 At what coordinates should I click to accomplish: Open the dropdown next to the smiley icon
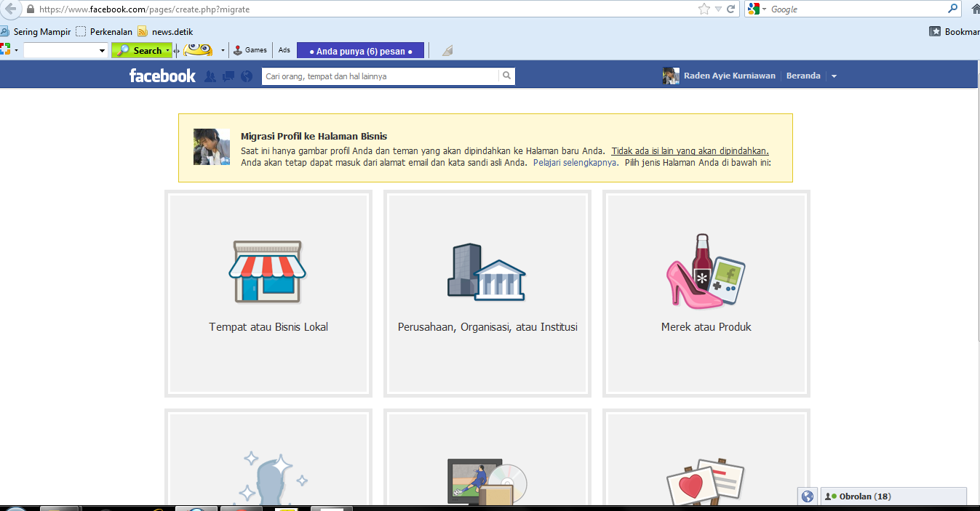coord(223,50)
